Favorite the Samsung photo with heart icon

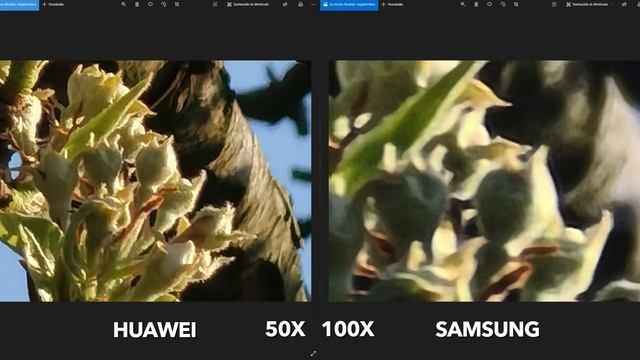click(489, 4)
